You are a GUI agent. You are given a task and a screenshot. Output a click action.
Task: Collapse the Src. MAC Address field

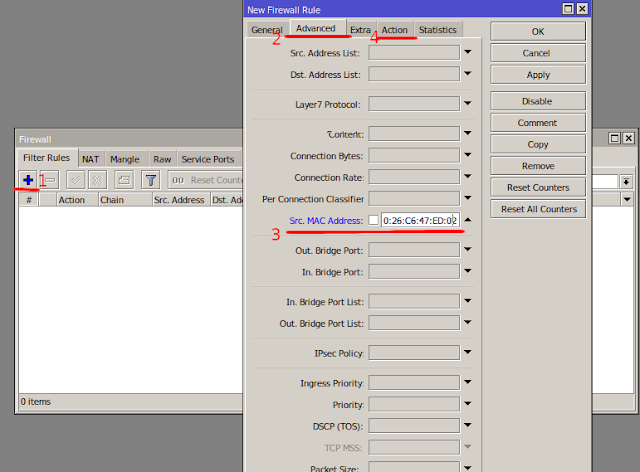468,220
